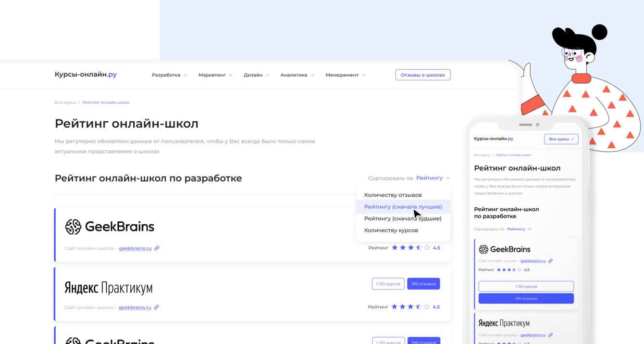
Task: Open the Отзывы о школах button
Action: (x=423, y=75)
